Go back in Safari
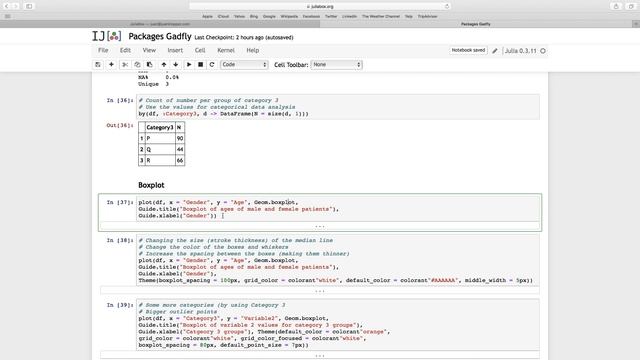 [7, 6]
